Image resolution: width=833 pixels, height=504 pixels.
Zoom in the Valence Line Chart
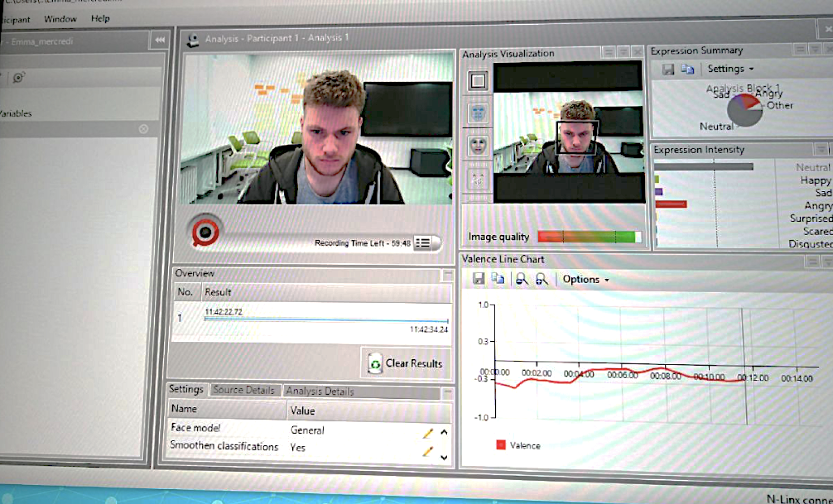542,279
